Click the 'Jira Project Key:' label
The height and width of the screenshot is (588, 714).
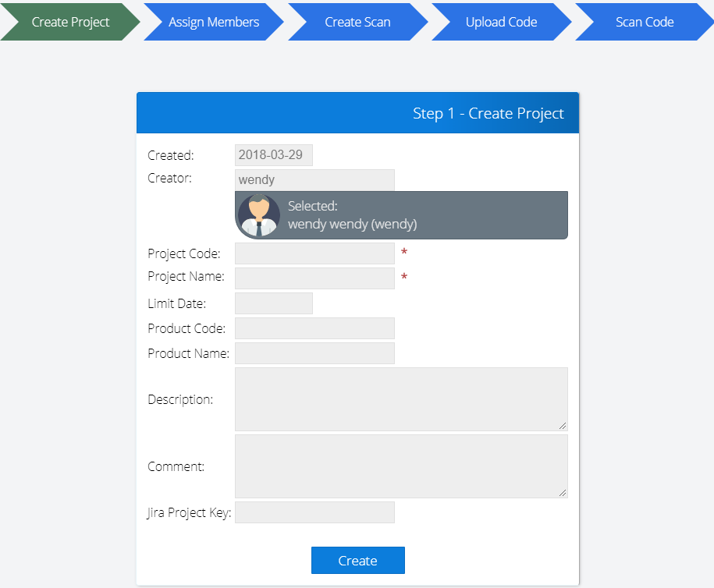pos(189,513)
